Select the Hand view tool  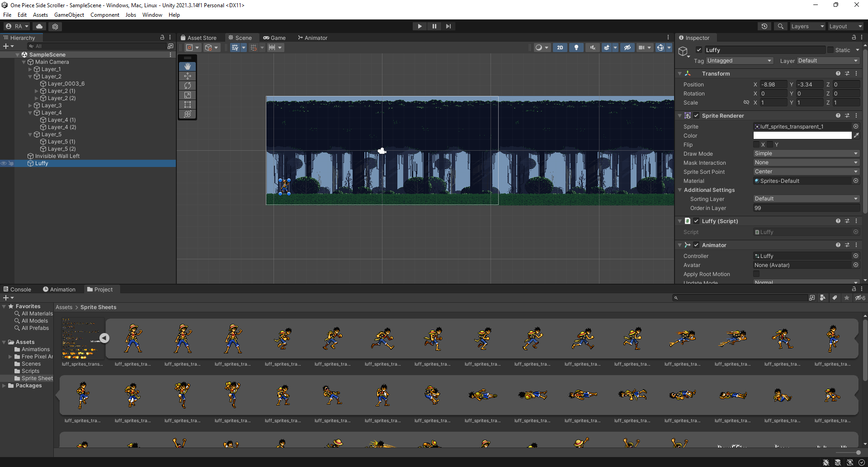coord(188,67)
